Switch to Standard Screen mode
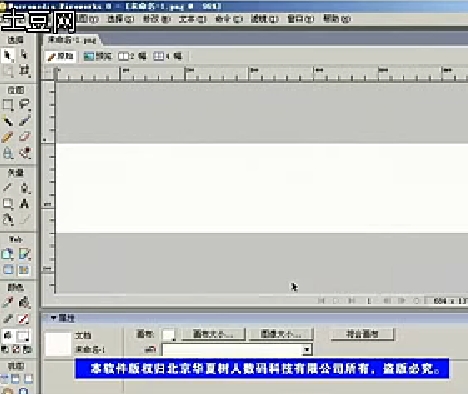Screen dimensions: 468x394 [x=5, y=379]
